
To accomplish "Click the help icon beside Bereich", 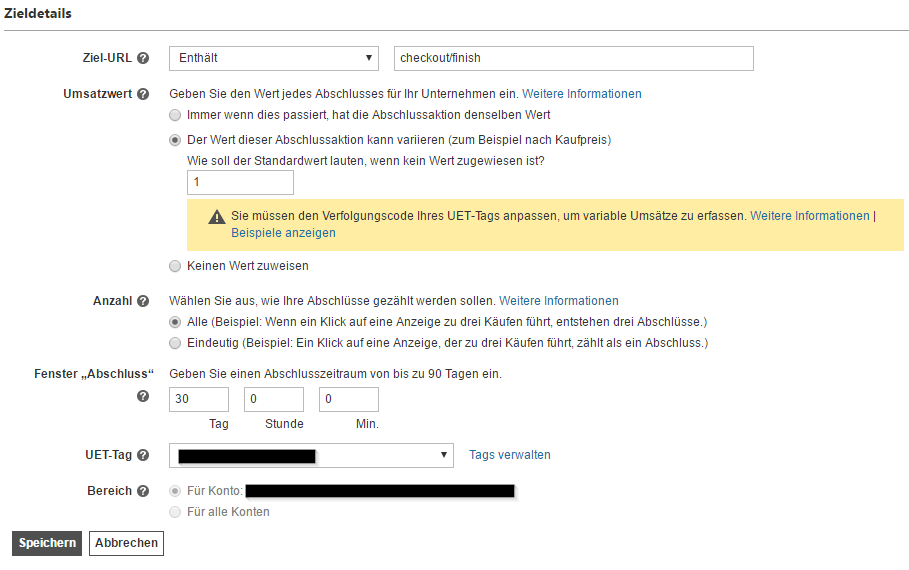I will [x=144, y=491].
